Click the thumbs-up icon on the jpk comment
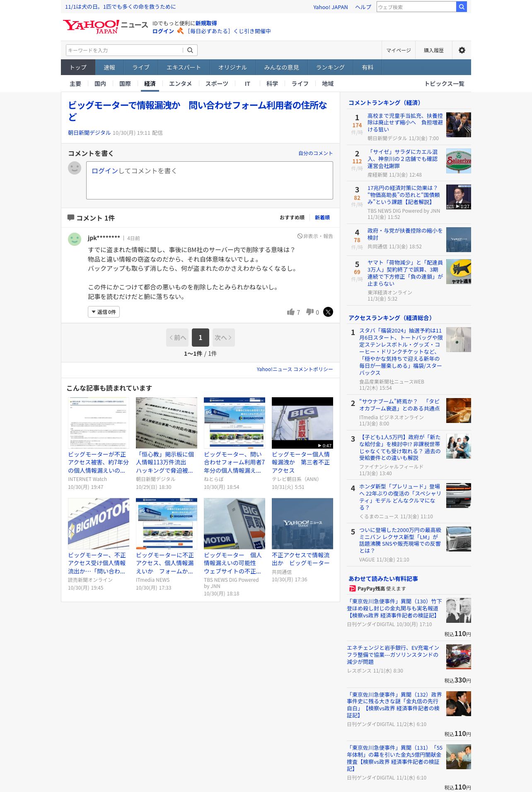Screen dimensions: 532x792 pyautogui.click(x=291, y=312)
